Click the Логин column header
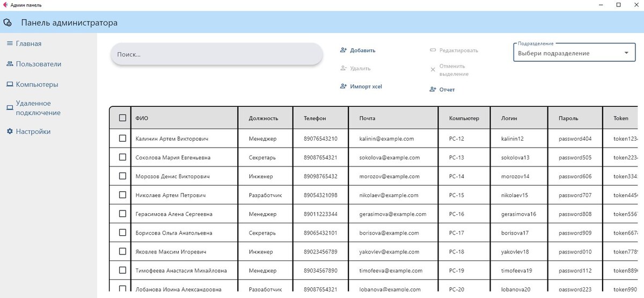This screenshot has width=644, height=298. (519, 118)
